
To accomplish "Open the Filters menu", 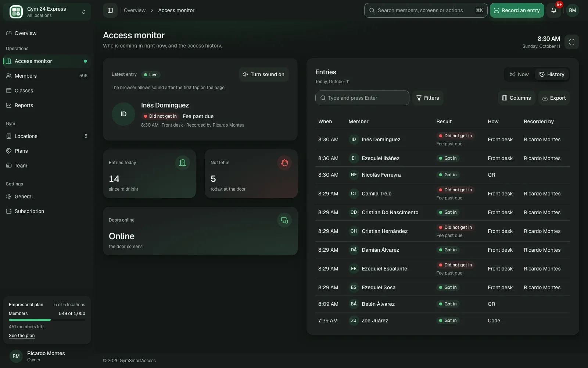I will (x=428, y=98).
